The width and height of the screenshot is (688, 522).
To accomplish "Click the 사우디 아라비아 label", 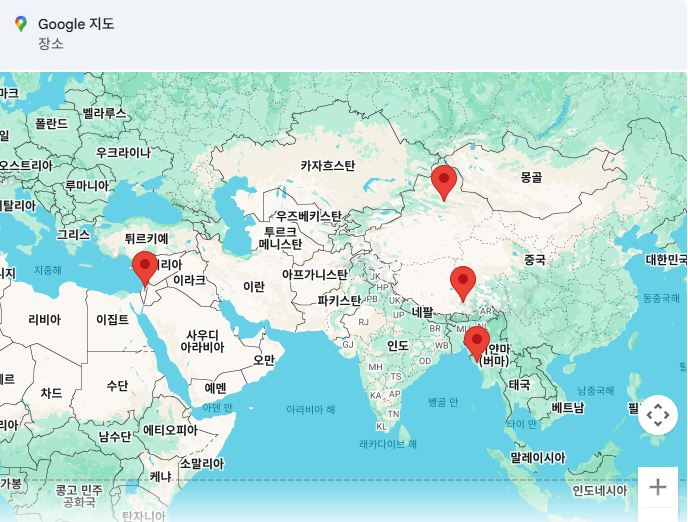I will (202, 341).
